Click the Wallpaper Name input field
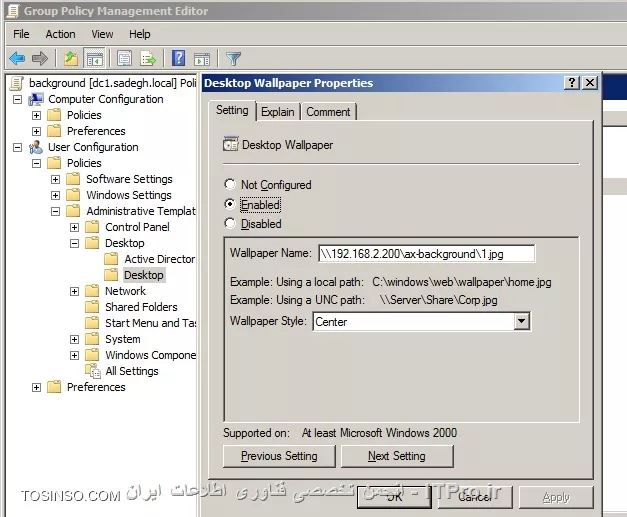The width and height of the screenshot is (627, 517). coord(427,254)
